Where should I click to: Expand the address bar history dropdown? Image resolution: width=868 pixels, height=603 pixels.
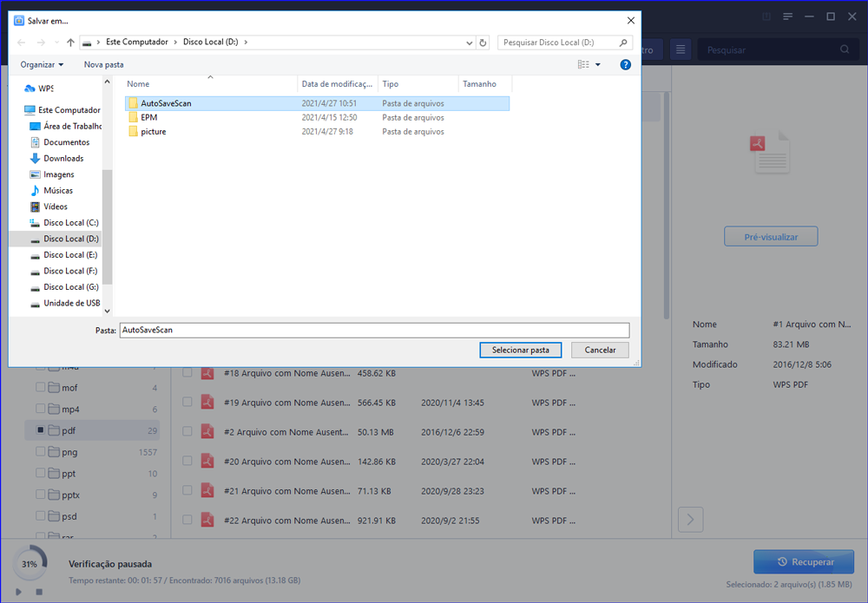[469, 43]
